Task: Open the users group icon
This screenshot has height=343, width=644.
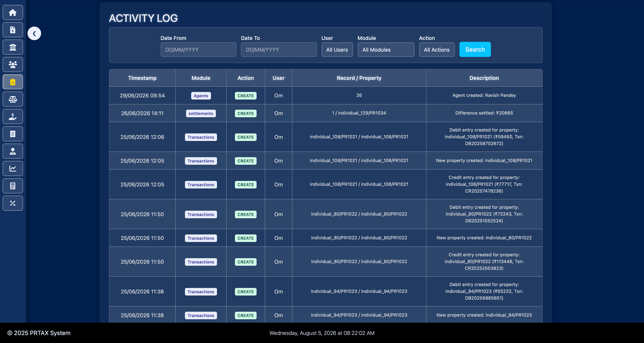Action: [13, 64]
